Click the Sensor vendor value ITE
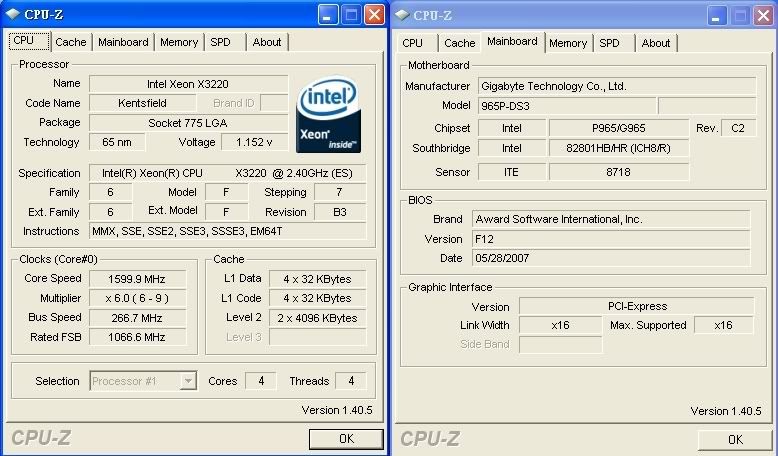The height and width of the screenshot is (456, 778). point(512,172)
